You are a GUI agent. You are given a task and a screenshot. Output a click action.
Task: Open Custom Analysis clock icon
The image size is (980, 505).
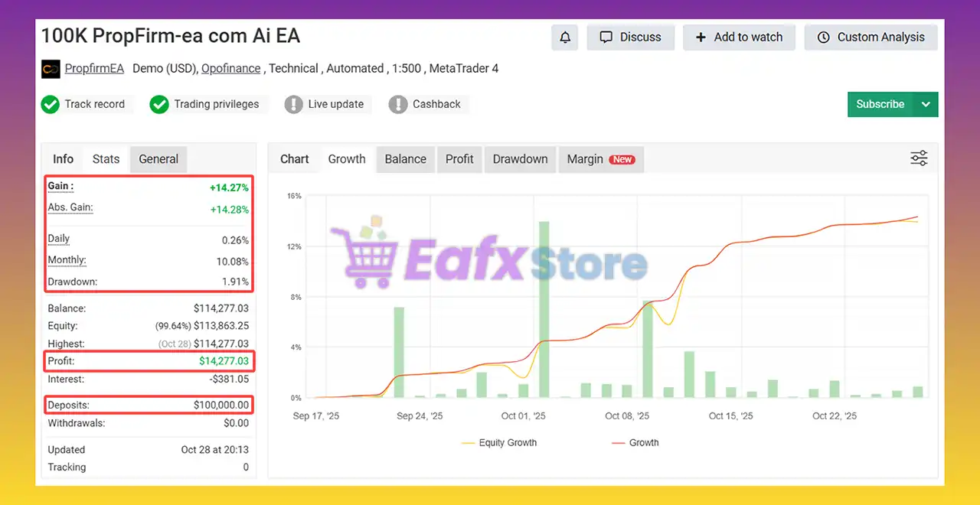pos(823,37)
